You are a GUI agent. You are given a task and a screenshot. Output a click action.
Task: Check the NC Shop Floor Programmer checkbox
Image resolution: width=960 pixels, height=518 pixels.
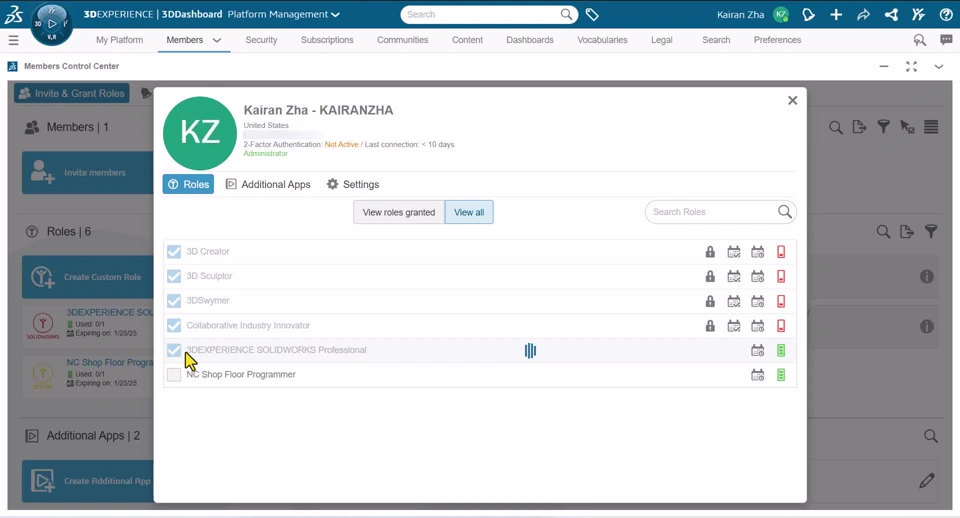click(x=174, y=374)
